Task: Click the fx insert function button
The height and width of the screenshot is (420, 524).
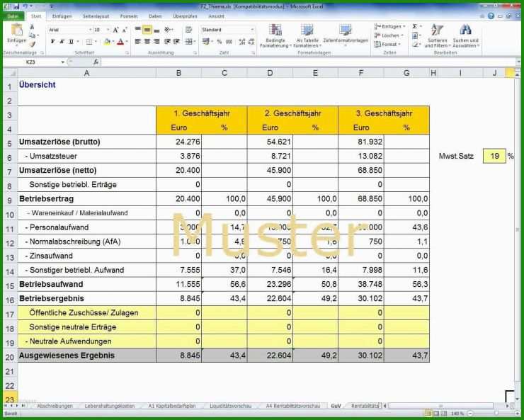Action: coord(96,62)
